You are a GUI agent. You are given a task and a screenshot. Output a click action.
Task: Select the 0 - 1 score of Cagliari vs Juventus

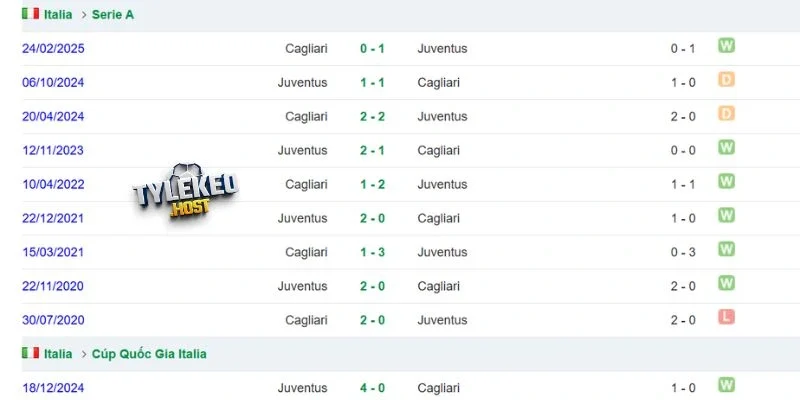click(x=372, y=49)
